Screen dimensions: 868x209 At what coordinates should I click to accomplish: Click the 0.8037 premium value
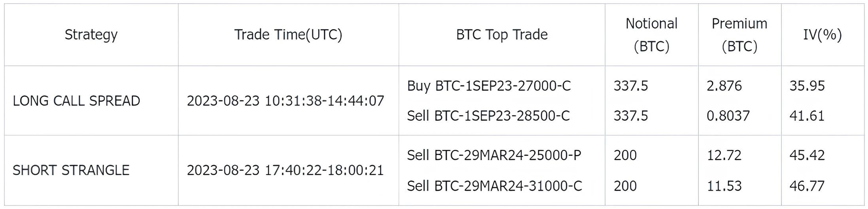pos(728,116)
